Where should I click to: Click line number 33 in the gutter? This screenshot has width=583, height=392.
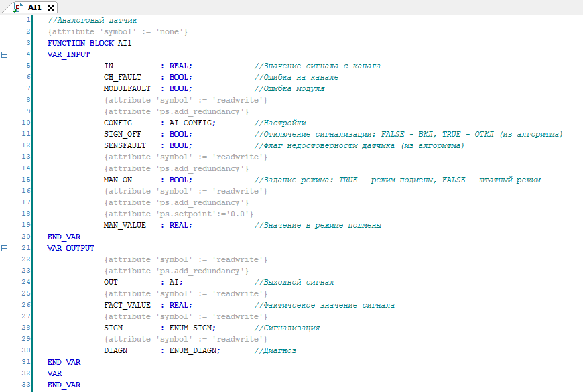click(x=25, y=385)
